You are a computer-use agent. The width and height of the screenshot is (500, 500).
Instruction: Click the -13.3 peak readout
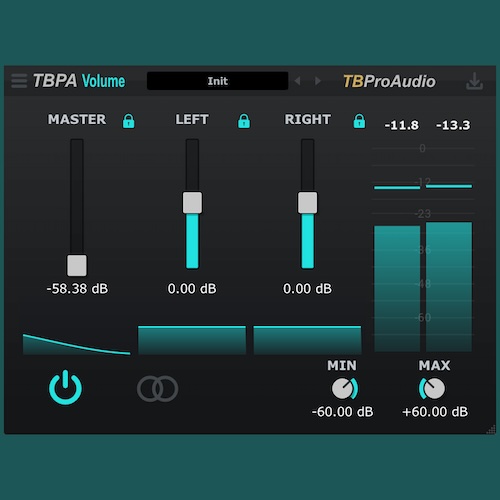tap(453, 125)
